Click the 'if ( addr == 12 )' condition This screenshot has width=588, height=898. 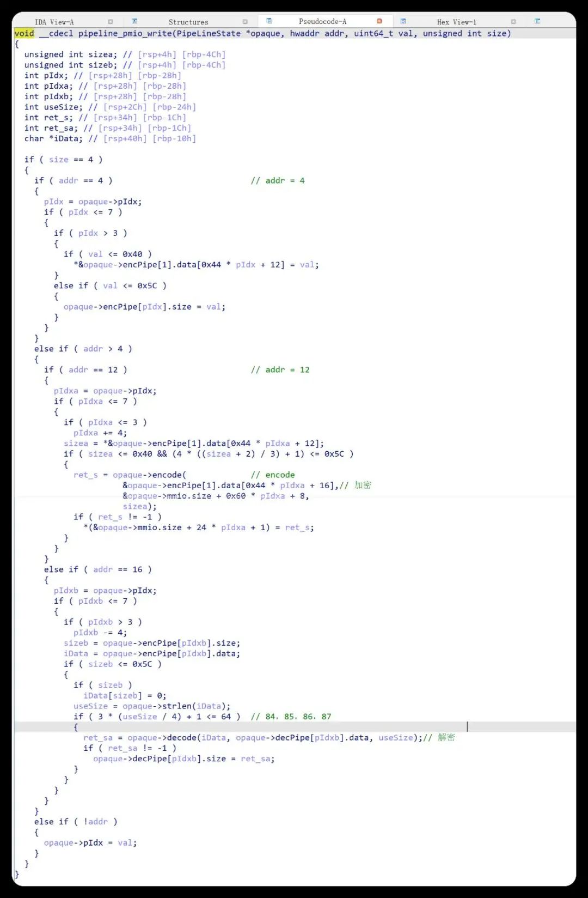(x=85, y=369)
